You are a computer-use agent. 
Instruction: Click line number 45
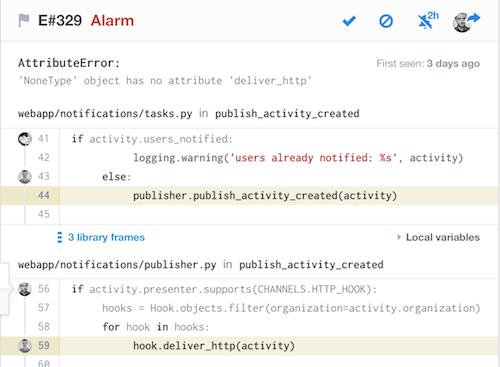pyautogui.click(x=43, y=214)
